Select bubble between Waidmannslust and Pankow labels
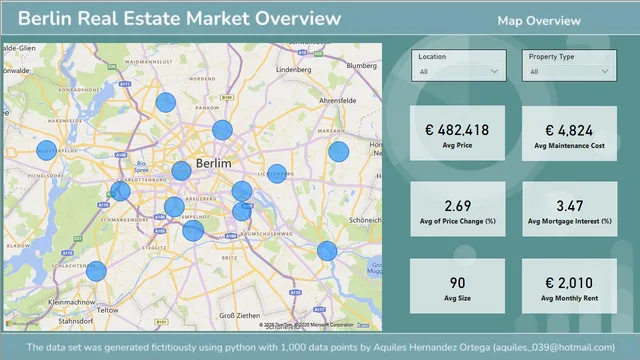This screenshot has width=640, height=360. click(x=166, y=102)
